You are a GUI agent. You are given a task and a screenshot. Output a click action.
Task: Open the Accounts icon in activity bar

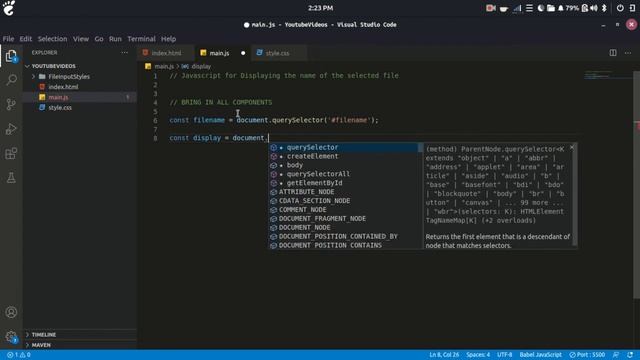[11, 312]
